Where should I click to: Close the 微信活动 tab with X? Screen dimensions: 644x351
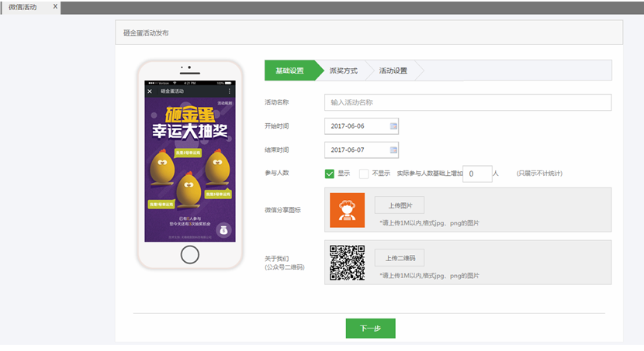tap(54, 6)
